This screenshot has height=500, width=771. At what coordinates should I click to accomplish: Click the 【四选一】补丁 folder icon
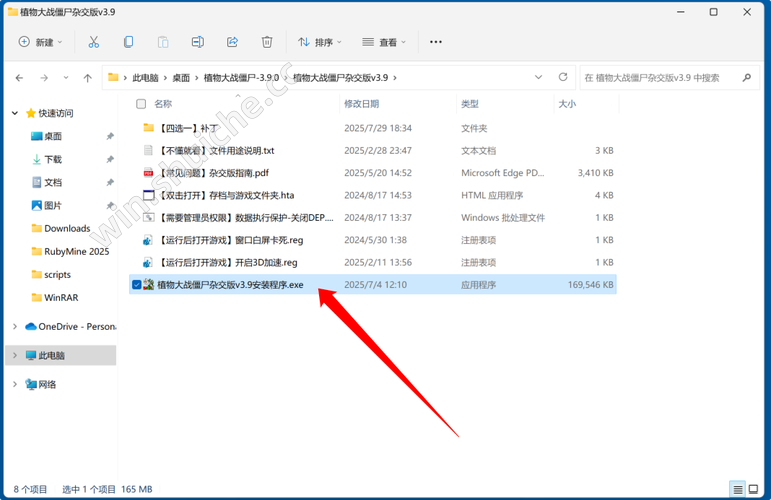point(148,128)
